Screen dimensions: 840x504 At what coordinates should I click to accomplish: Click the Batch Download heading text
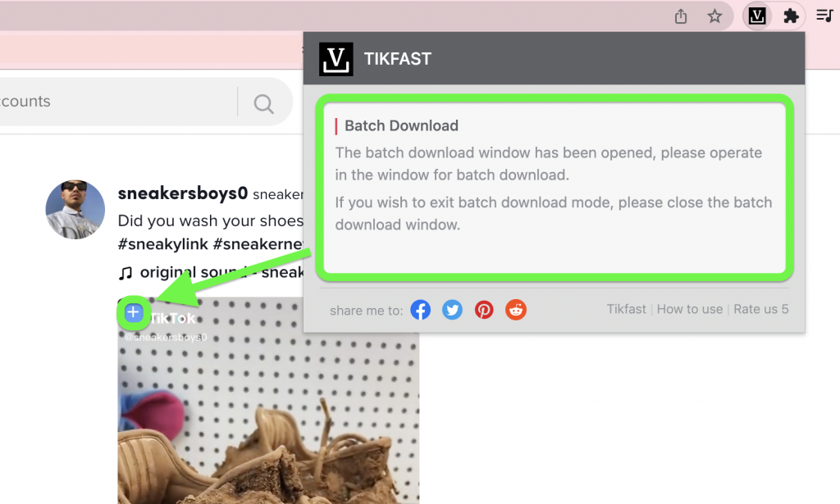click(401, 125)
